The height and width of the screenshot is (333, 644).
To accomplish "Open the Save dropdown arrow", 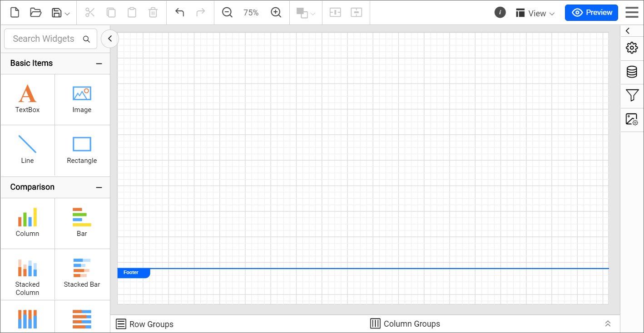I will (67, 12).
